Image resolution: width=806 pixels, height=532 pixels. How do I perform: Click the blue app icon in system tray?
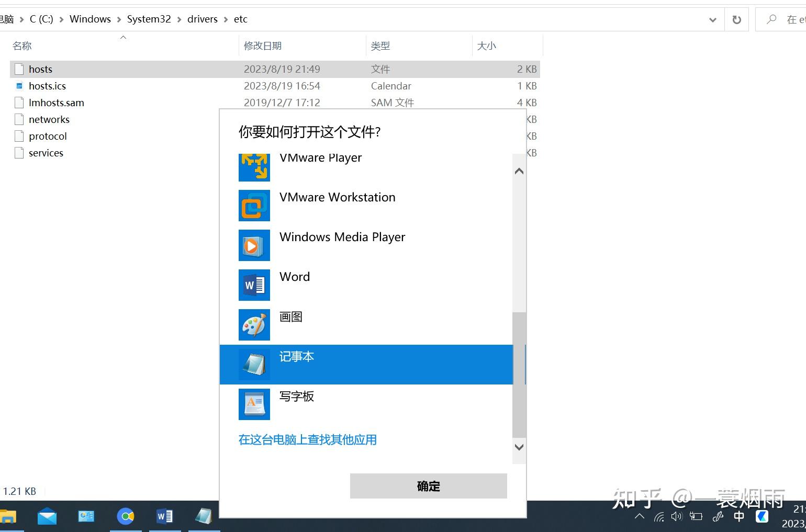762,516
